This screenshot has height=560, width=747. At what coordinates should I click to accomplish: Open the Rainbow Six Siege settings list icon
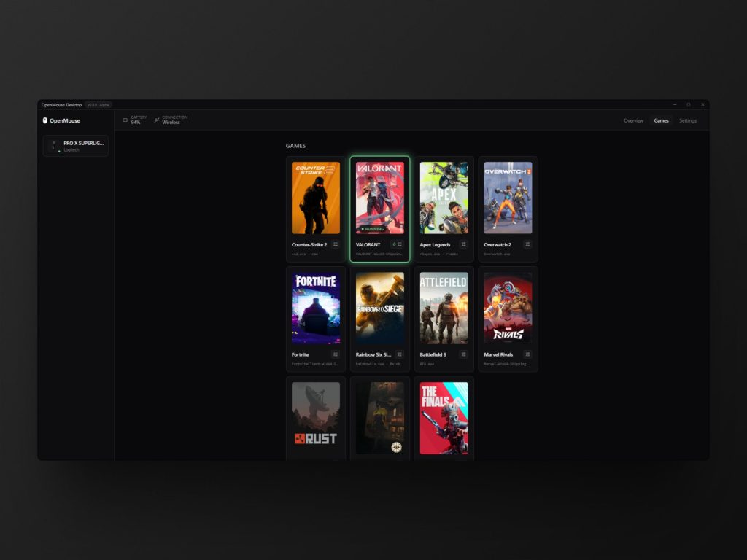pyautogui.click(x=400, y=354)
